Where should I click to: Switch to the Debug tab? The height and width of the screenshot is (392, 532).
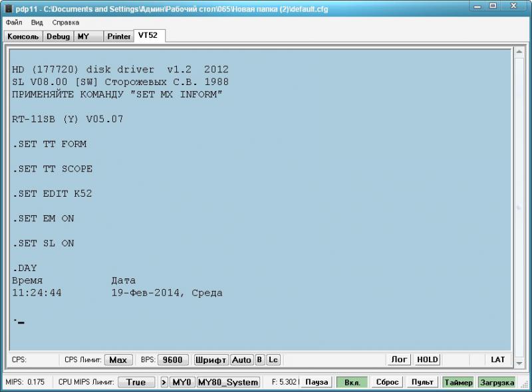point(58,37)
